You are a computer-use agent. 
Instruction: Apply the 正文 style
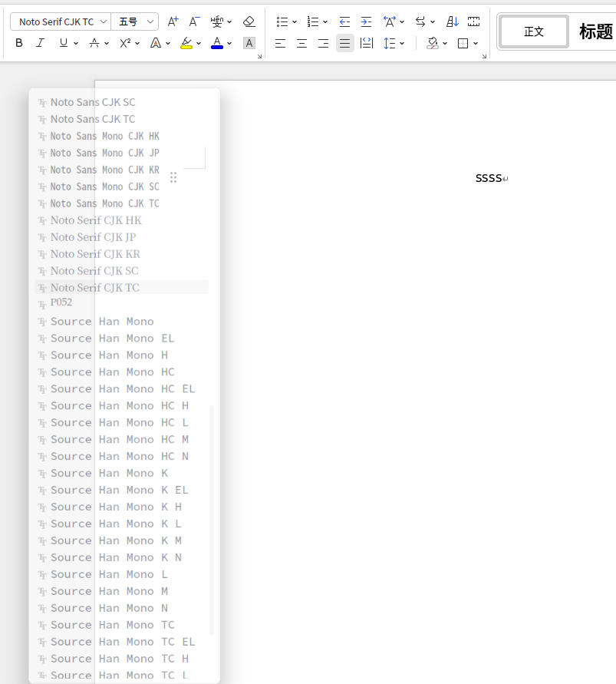[534, 31]
